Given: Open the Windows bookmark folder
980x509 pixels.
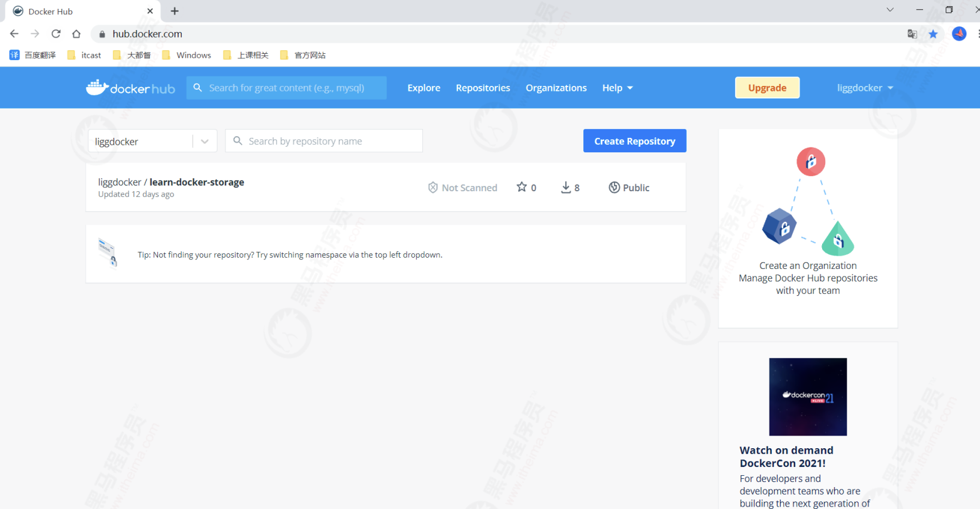Looking at the screenshot, I should (x=187, y=55).
